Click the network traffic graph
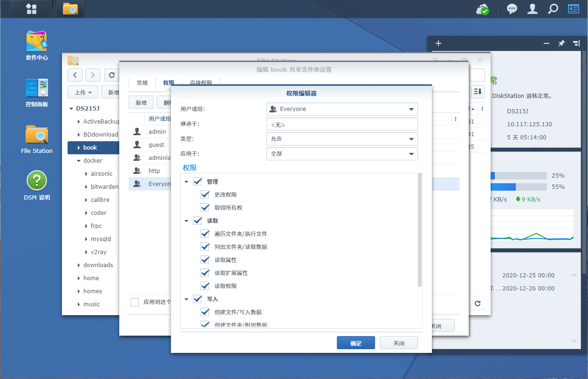This screenshot has width=588, height=379. click(x=531, y=225)
